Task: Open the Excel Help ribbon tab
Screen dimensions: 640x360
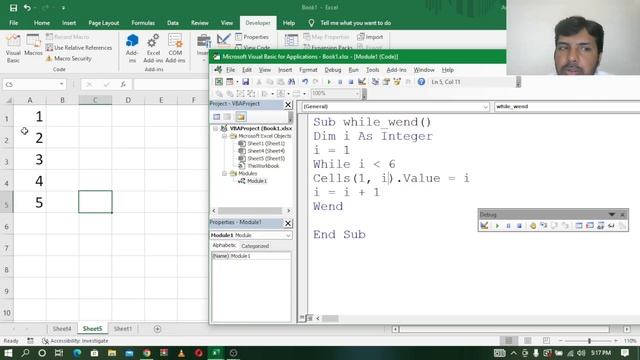Action: tap(289, 23)
